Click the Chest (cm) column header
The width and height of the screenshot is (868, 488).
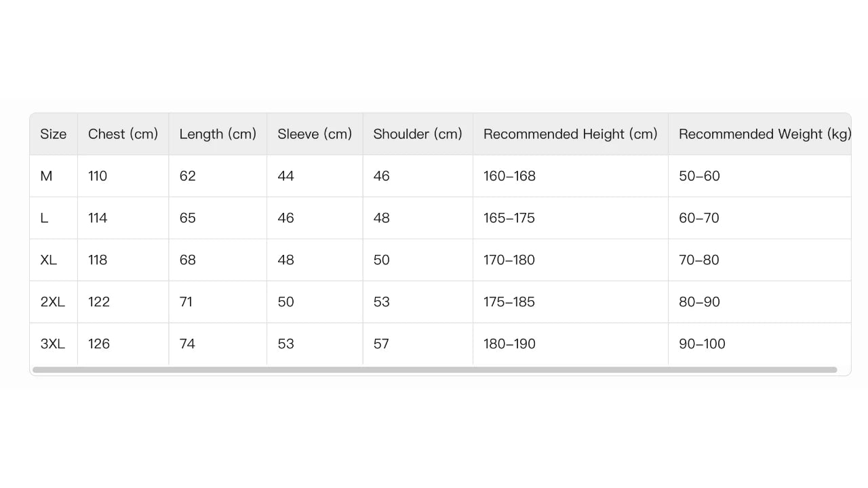123,134
